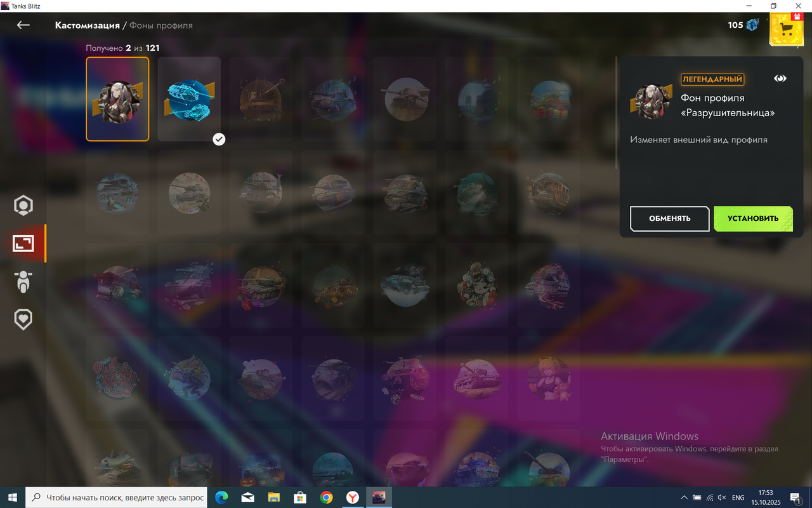The height and width of the screenshot is (508, 812).
Task: Switch the ENG input language
Action: pyautogui.click(x=738, y=498)
